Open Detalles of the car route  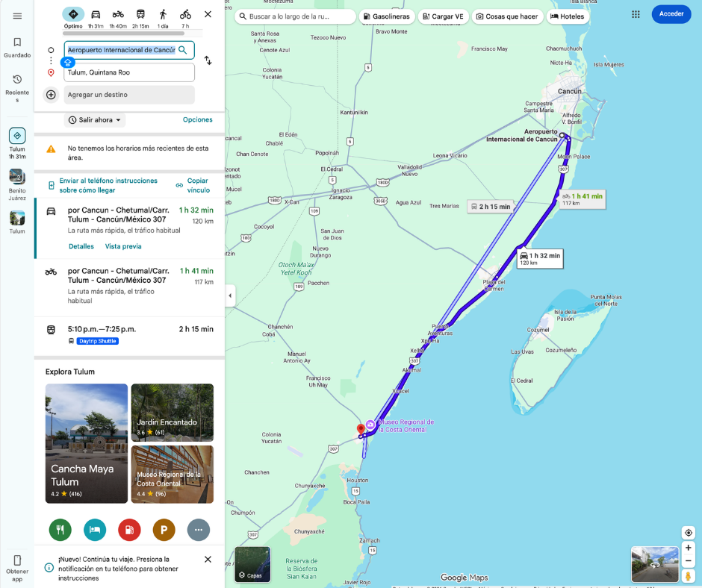(x=81, y=246)
